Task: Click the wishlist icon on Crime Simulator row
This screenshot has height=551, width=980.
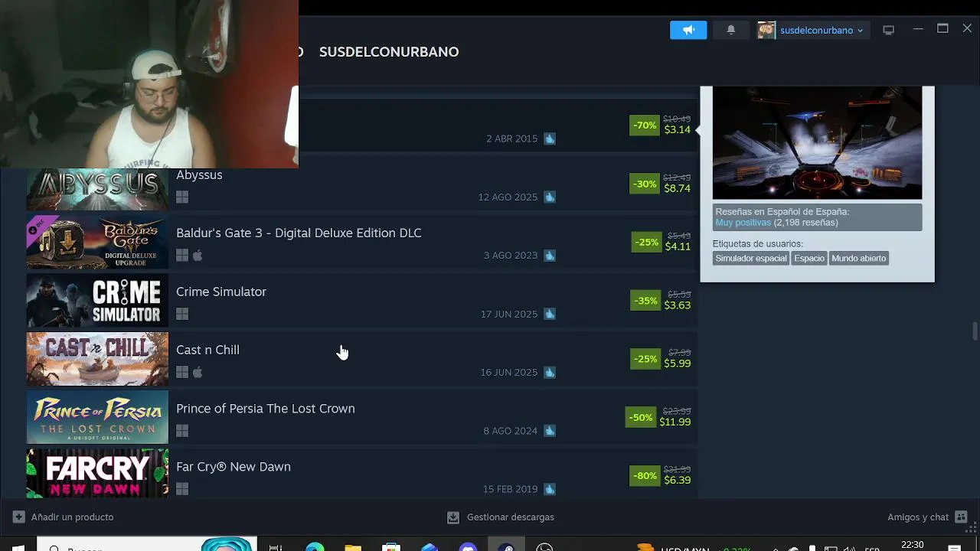Action: pos(550,314)
